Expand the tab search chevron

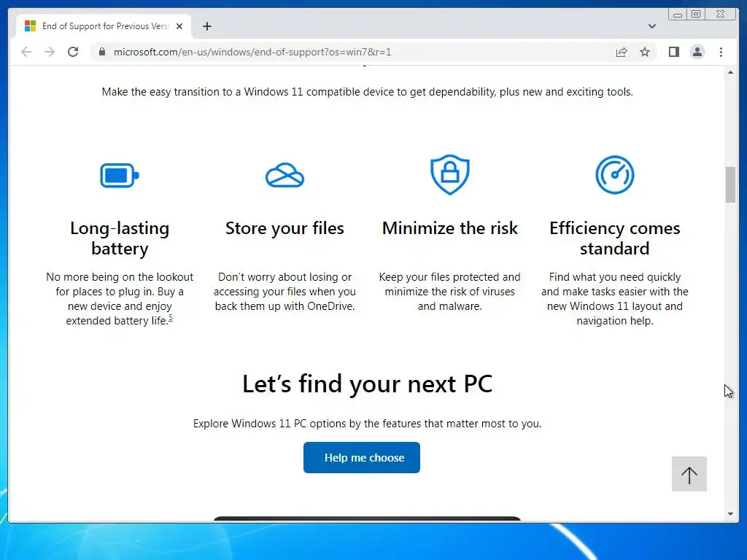click(x=652, y=26)
